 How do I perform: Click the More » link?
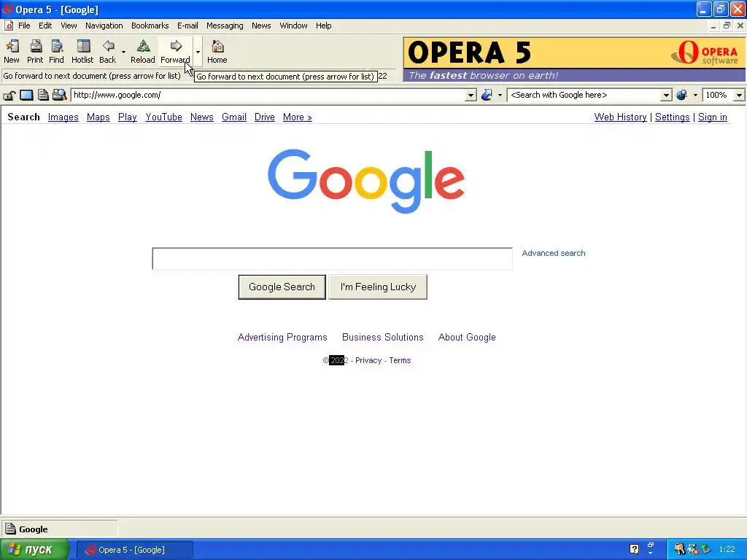coord(298,117)
